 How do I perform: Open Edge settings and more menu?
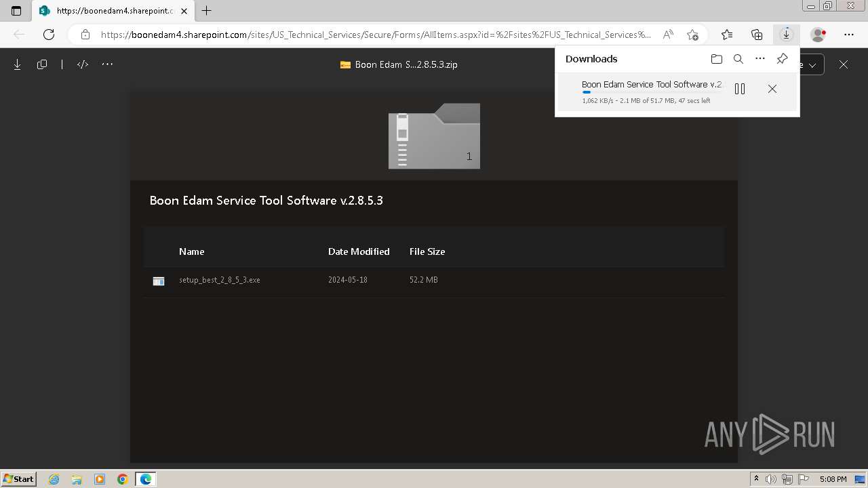pyautogui.click(x=849, y=35)
